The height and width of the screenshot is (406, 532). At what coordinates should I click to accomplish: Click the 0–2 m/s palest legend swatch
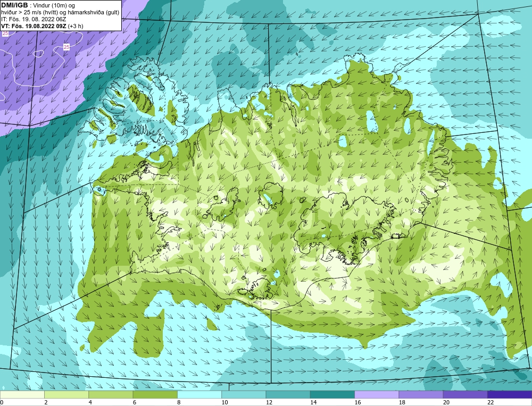click(22, 394)
